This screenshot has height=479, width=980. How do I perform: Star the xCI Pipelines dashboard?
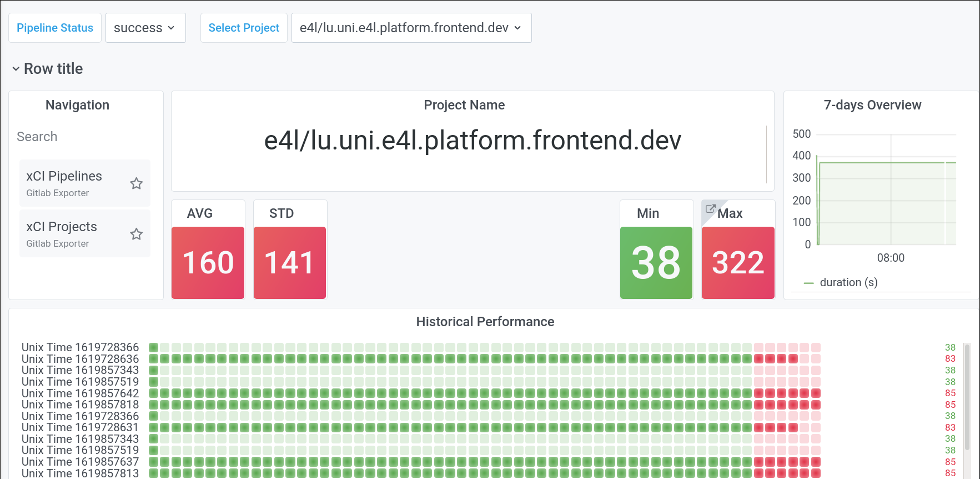pos(137,183)
